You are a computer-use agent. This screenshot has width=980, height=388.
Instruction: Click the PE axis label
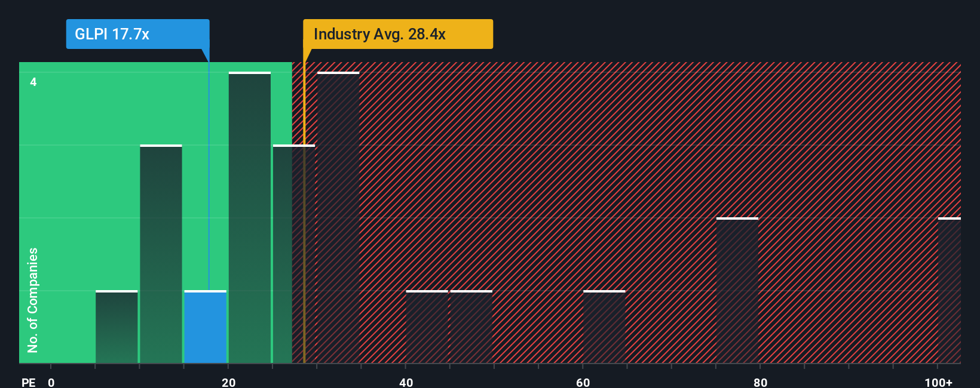[x=29, y=383]
